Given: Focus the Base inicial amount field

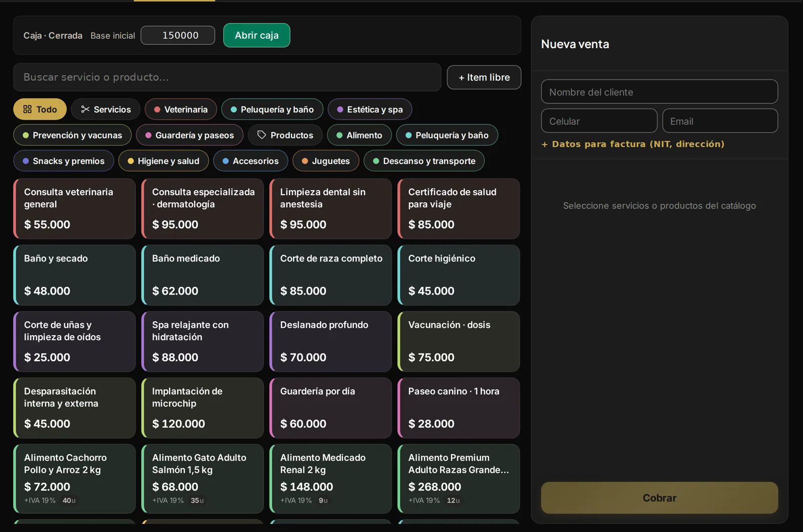Looking at the screenshot, I should [x=178, y=35].
